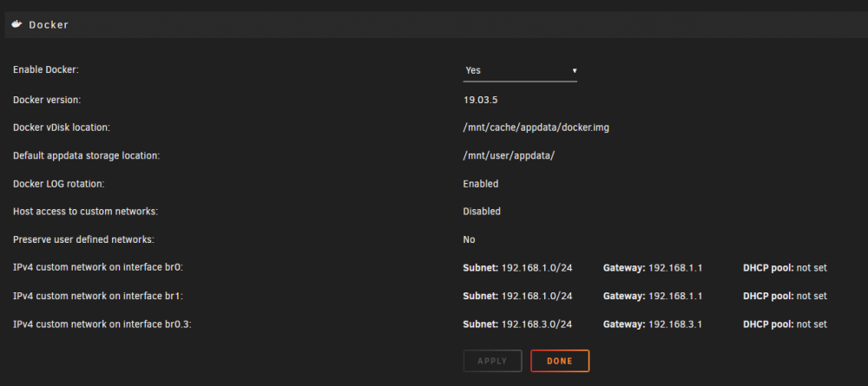Click the br0.3 subnet 192.168.3.0/24
Viewport: 868px width, 386px height.
click(536, 324)
